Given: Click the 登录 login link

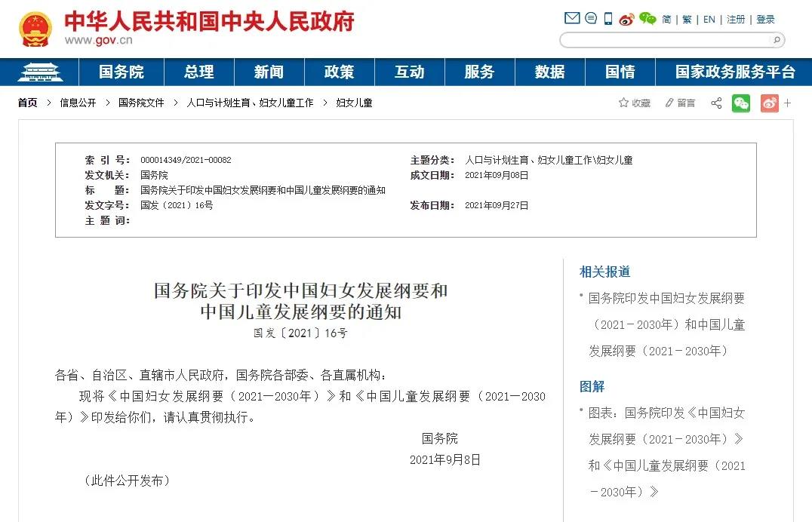Looking at the screenshot, I should coord(765,20).
